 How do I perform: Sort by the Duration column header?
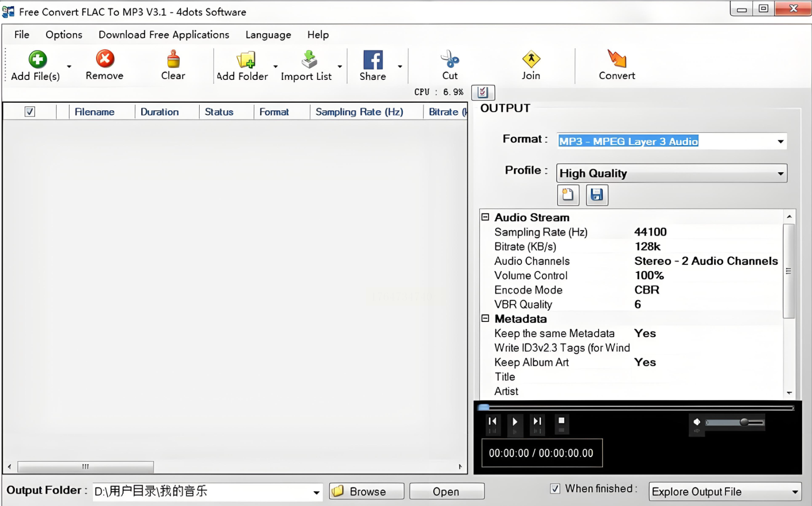167,112
